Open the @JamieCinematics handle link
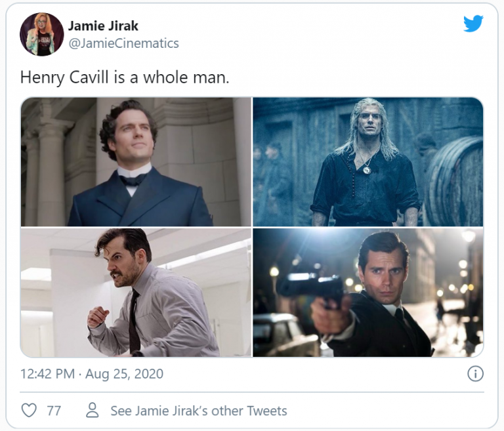Image resolution: width=504 pixels, height=431 pixels. click(123, 43)
